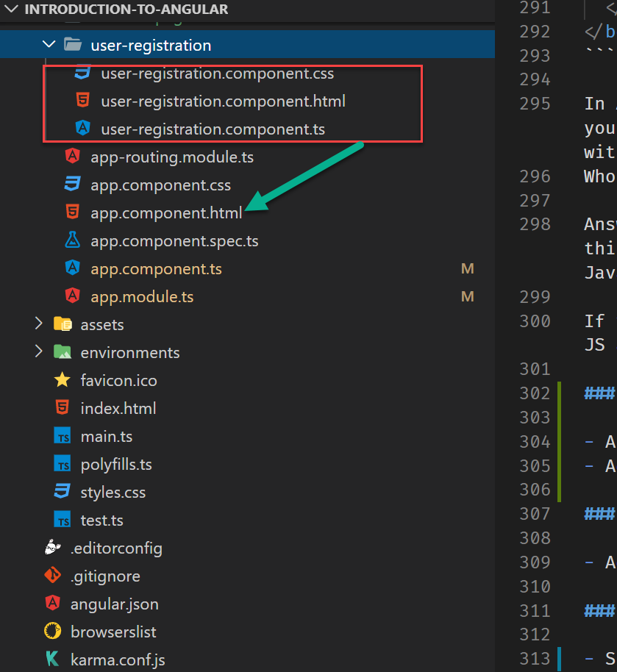The height and width of the screenshot is (672, 617).
Task: Open user-registration.component.html file
Action: coord(223,101)
